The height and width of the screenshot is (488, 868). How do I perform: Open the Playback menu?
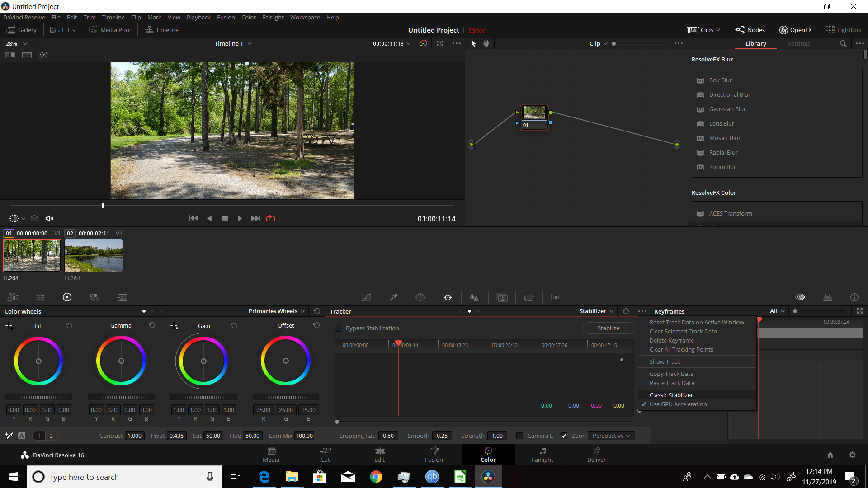point(198,17)
